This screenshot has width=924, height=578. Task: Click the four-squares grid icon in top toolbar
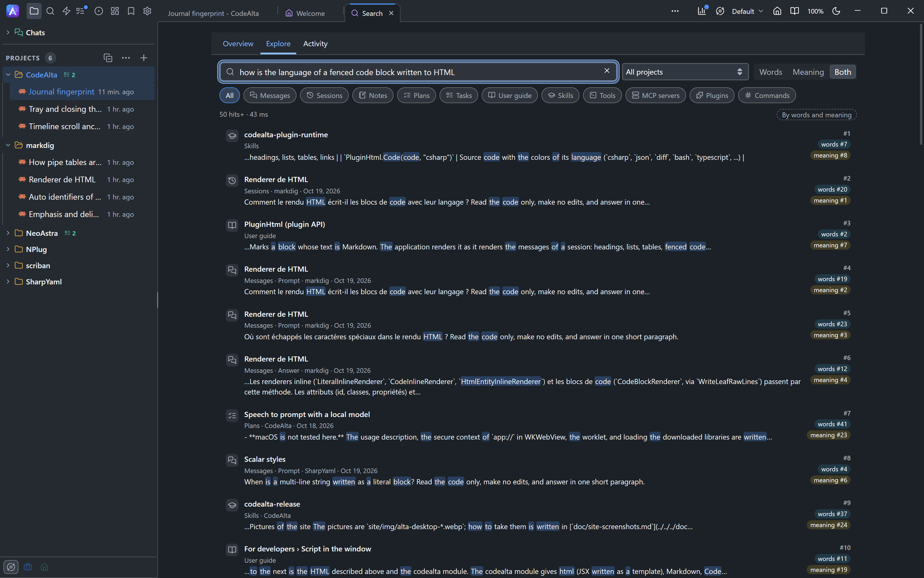coord(115,11)
